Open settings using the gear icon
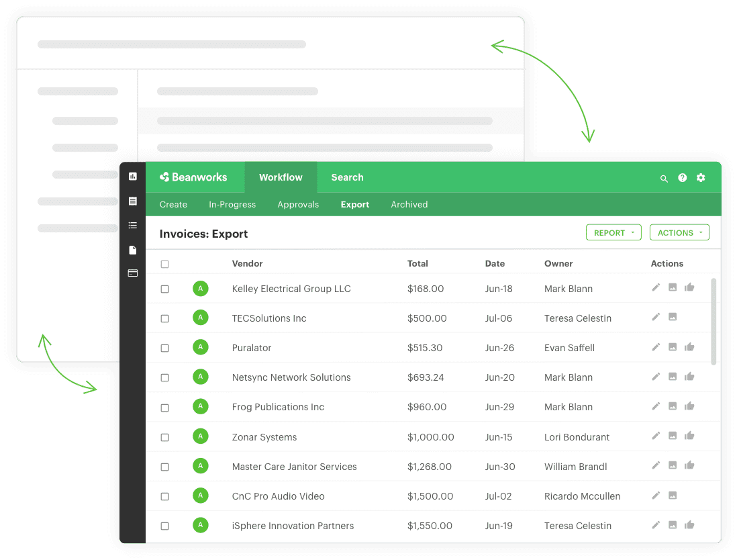The image size is (737, 560). click(x=701, y=178)
